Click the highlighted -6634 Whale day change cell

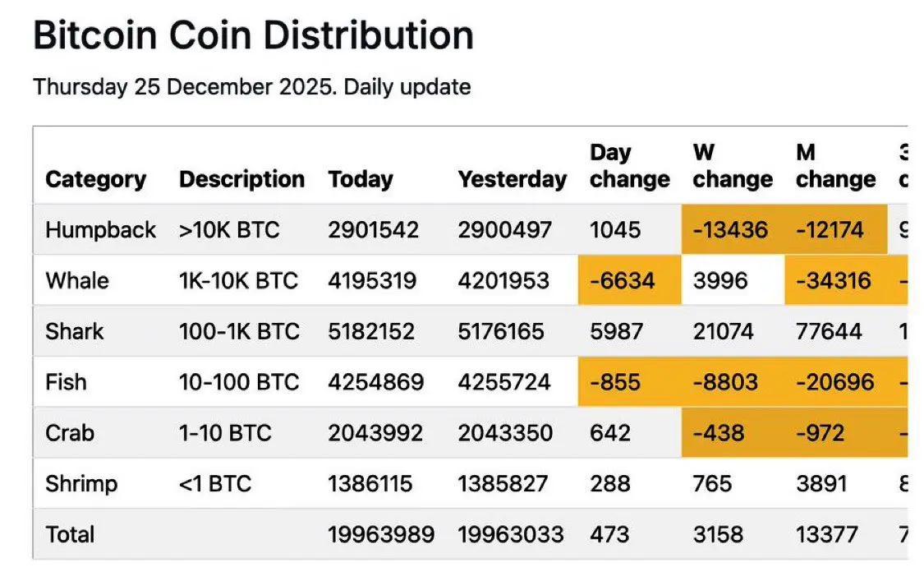click(629, 281)
